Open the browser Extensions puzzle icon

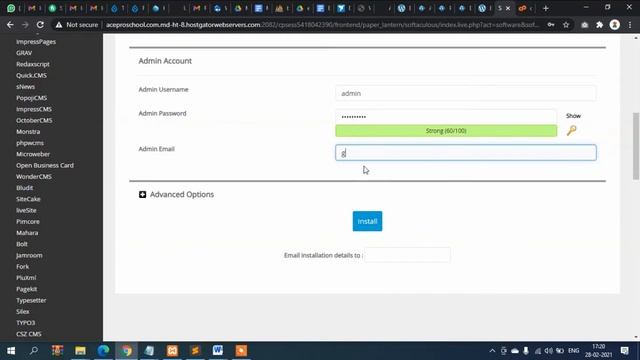tap(600, 25)
